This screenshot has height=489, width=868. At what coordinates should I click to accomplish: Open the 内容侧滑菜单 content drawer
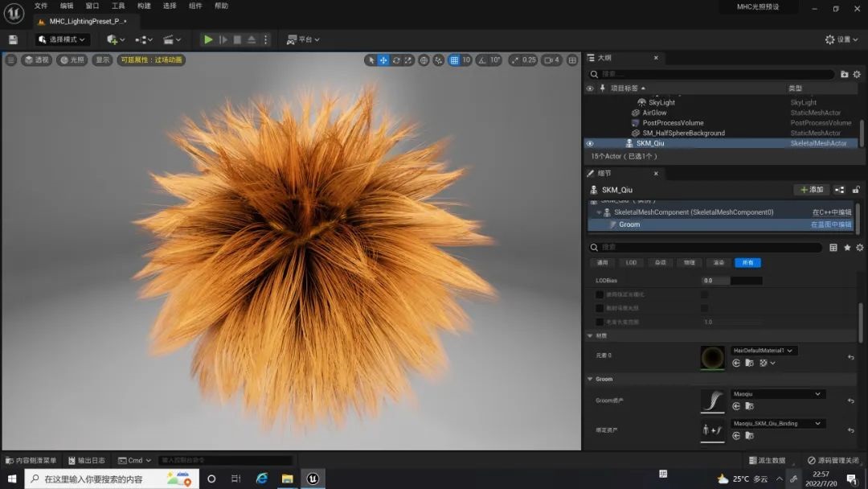tap(31, 460)
